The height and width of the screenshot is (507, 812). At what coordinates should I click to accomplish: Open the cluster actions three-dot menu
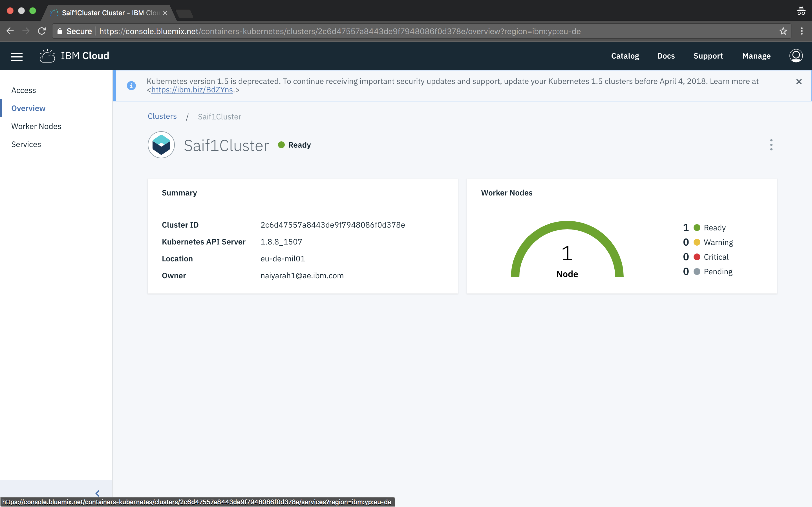[x=771, y=145]
